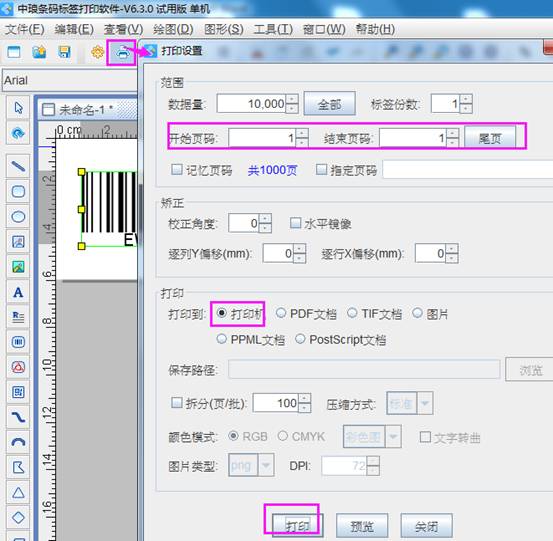This screenshot has height=541, width=553.
Task: Select the 打印机 radio button
Action: pos(221,313)
